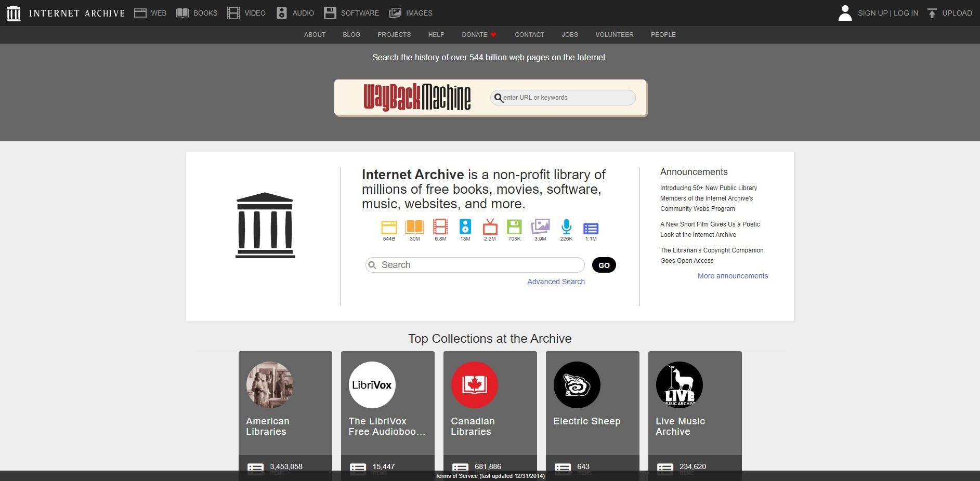
Task: Open the WEB section icon
Action: pyautogui.click(x=140, y=12)
